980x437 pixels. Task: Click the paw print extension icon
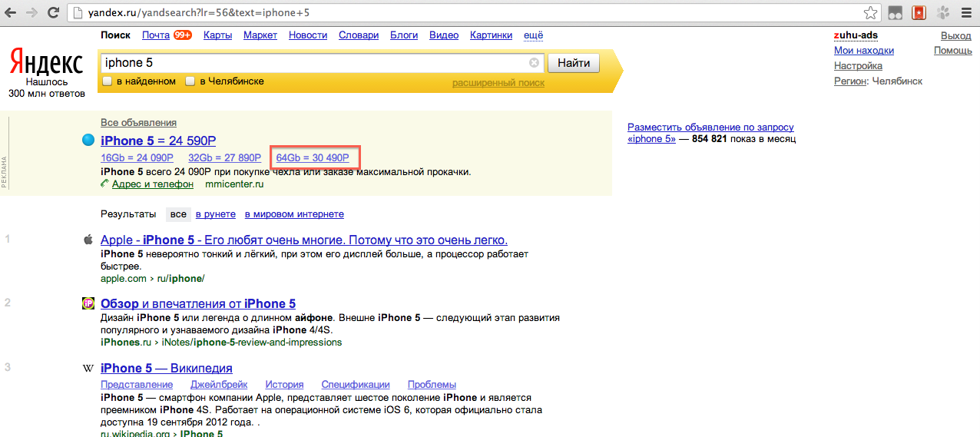click(x=942, y=13)
